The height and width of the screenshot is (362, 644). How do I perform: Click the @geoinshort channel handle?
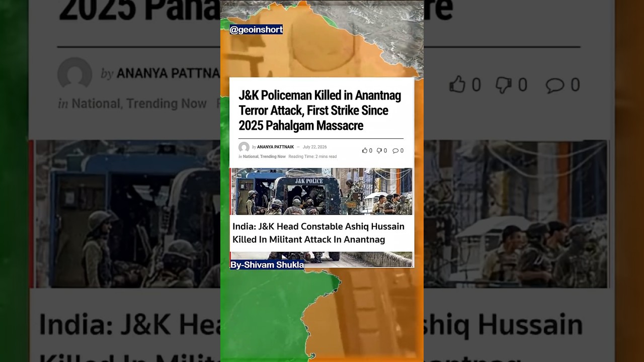point(256,30)
